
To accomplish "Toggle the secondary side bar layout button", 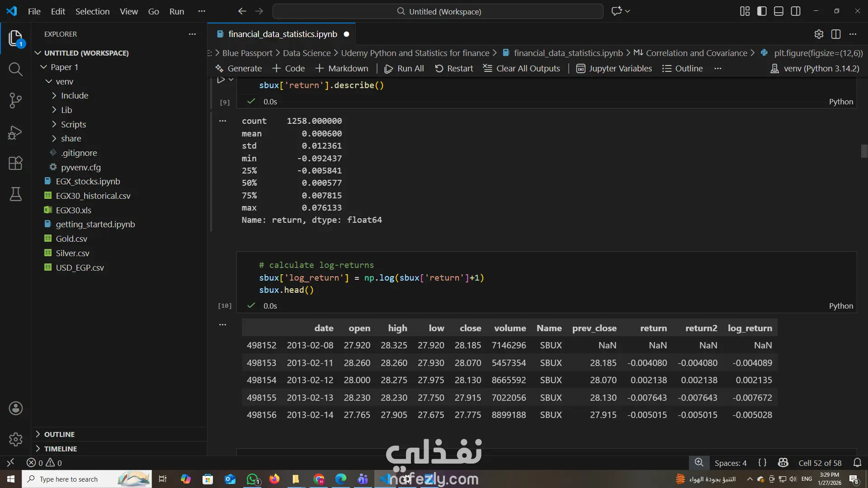I will click(x=796, y=11).
